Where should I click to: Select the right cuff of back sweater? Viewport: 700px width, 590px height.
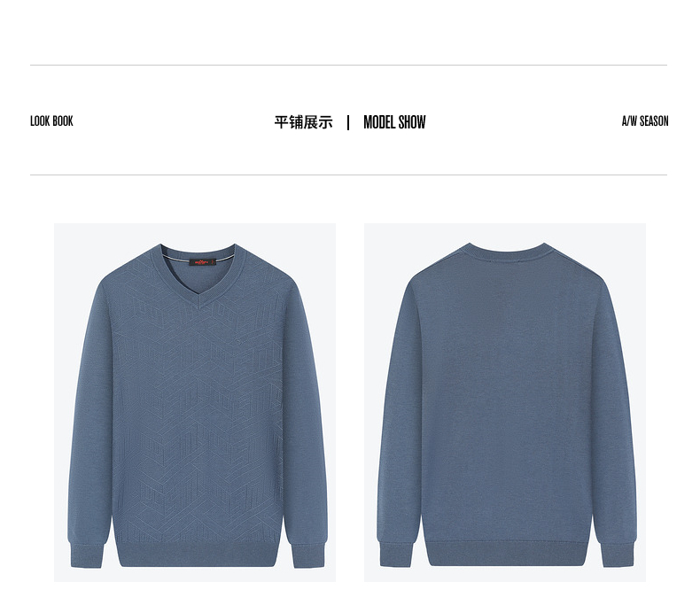pyautogui.click(x=618, y=555)
